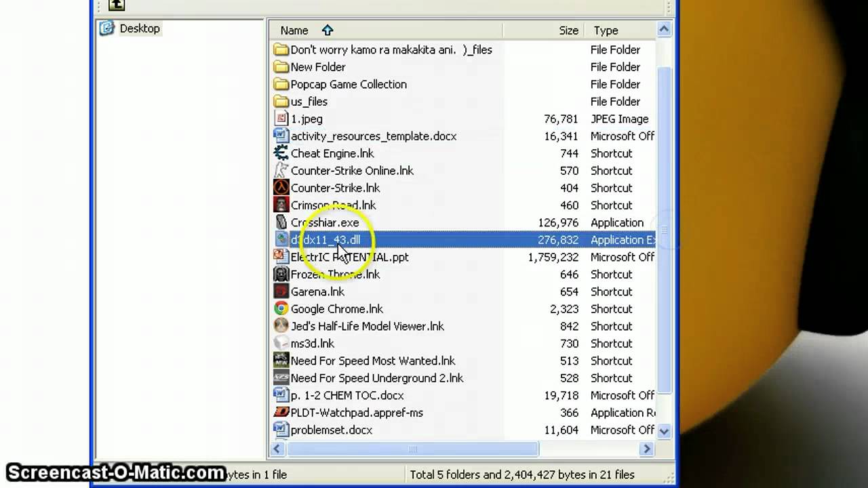Click the PLDT-Watchpad.appref-ms icon
Viewport: 868px width, 488px height.
[281, 413]
